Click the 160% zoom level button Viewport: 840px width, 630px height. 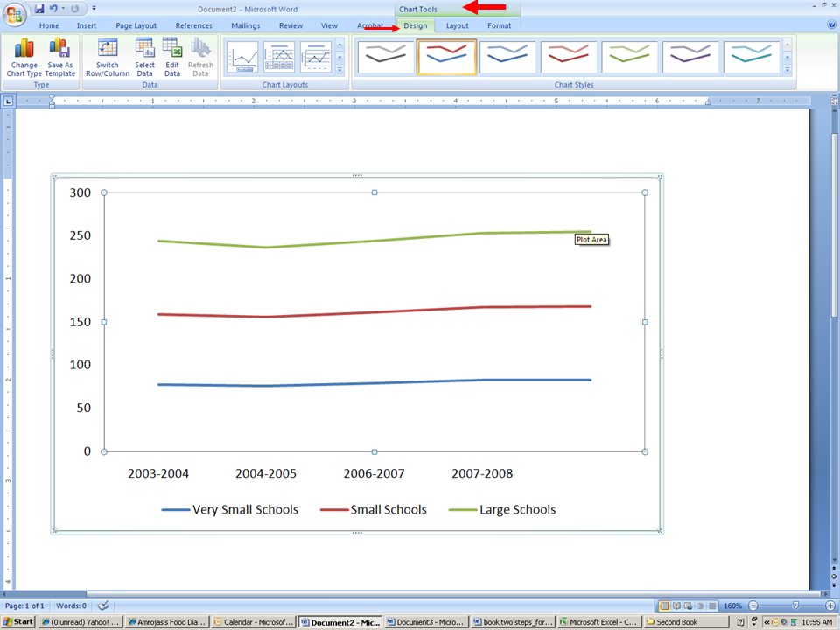[x=732, y=605]
